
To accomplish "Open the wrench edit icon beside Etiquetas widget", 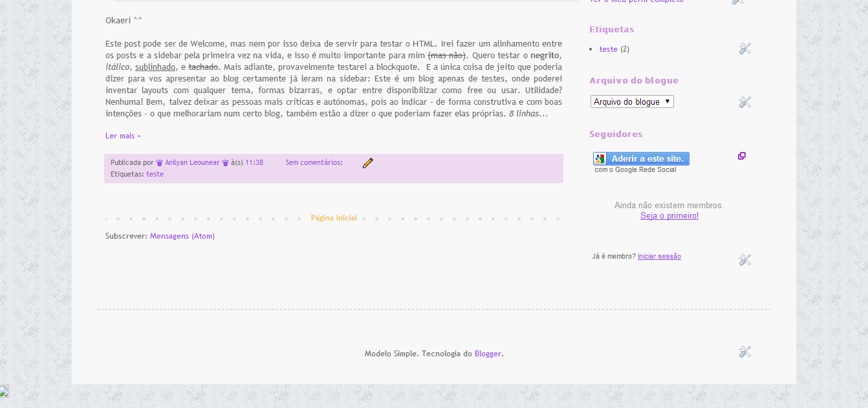I will (x=744, y=48).
